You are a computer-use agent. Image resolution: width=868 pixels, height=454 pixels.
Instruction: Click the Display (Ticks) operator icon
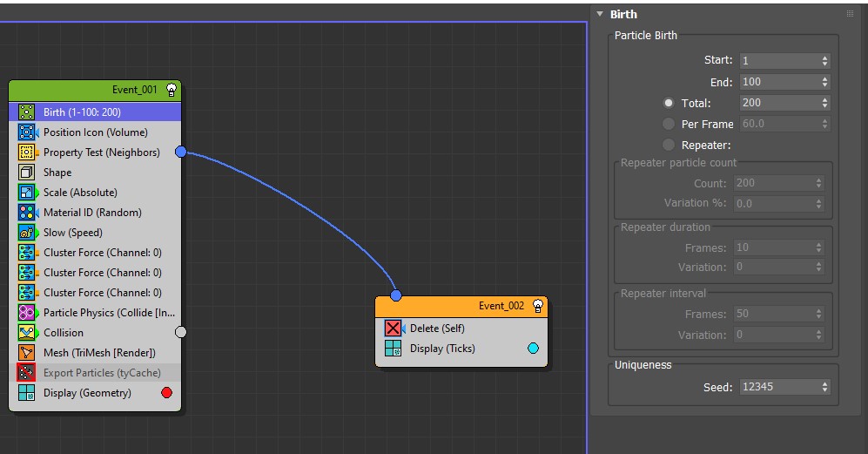click(393, 348)
